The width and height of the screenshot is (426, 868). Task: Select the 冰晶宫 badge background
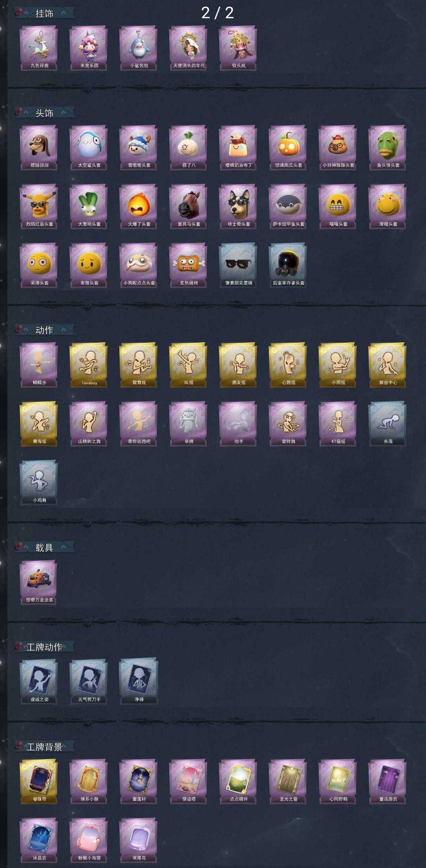(39, 840)
